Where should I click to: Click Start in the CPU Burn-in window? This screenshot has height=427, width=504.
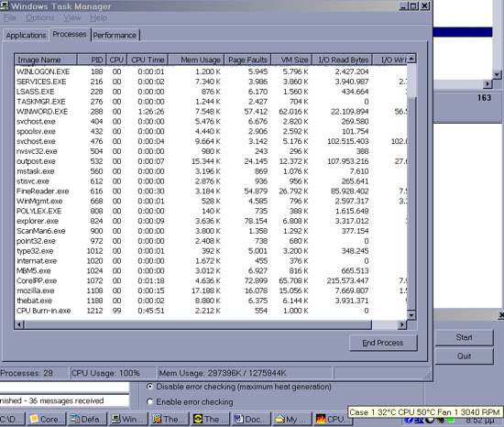point(464,337)
